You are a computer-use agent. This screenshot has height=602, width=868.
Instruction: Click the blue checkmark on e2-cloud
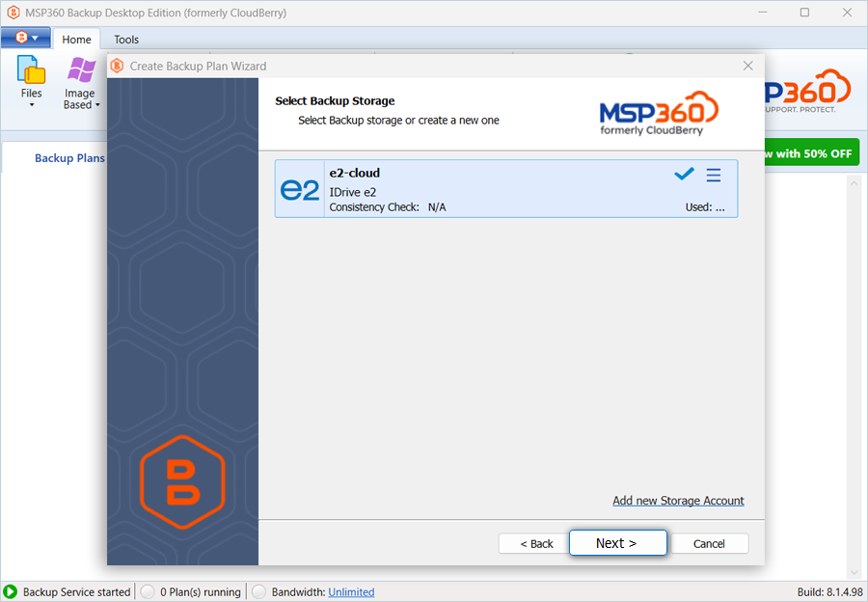click(x=684, y=175)
